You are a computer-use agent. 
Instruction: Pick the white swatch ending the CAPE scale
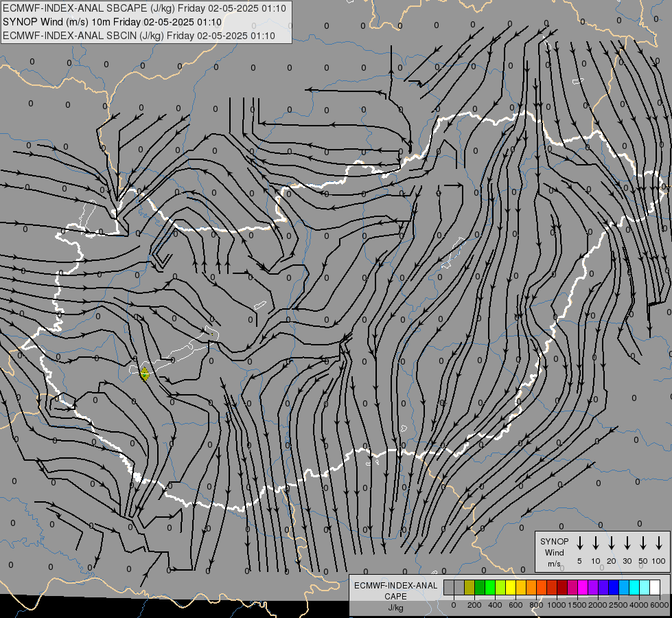(655, 587)
